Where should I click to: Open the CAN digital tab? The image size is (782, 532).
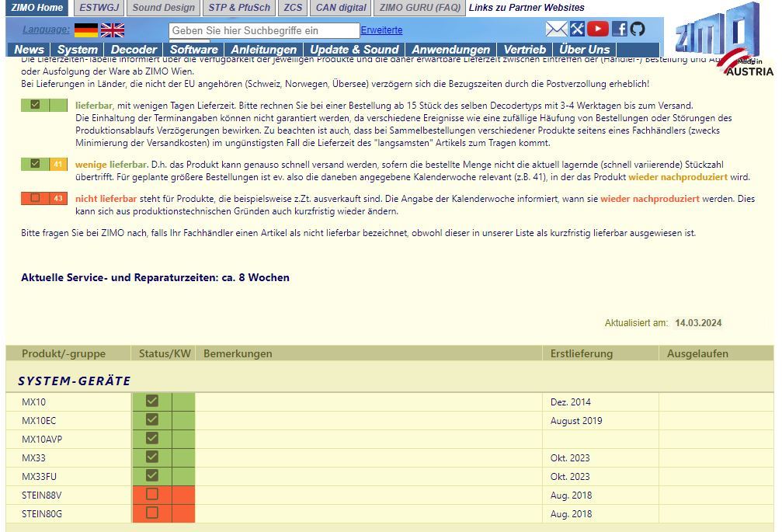tap(341, 8)
